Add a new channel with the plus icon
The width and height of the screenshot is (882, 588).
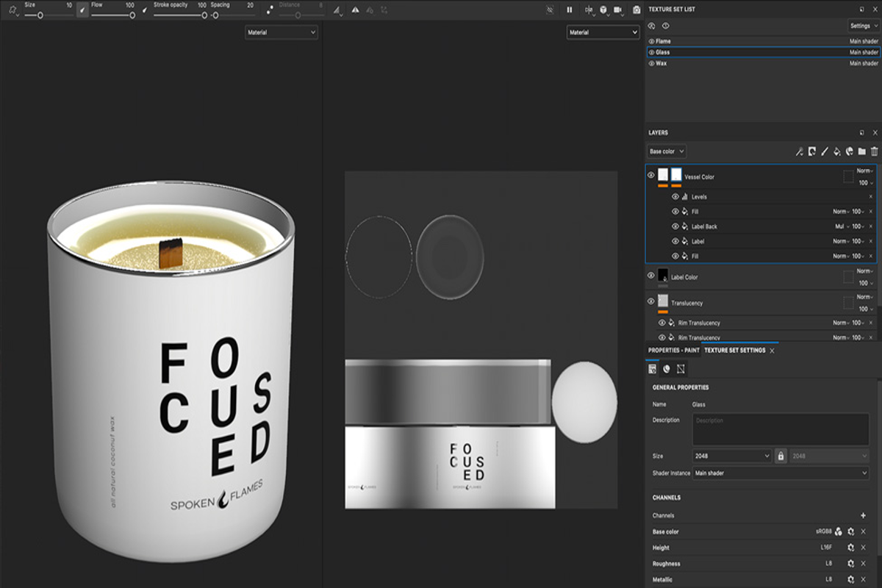coord(863,515)
